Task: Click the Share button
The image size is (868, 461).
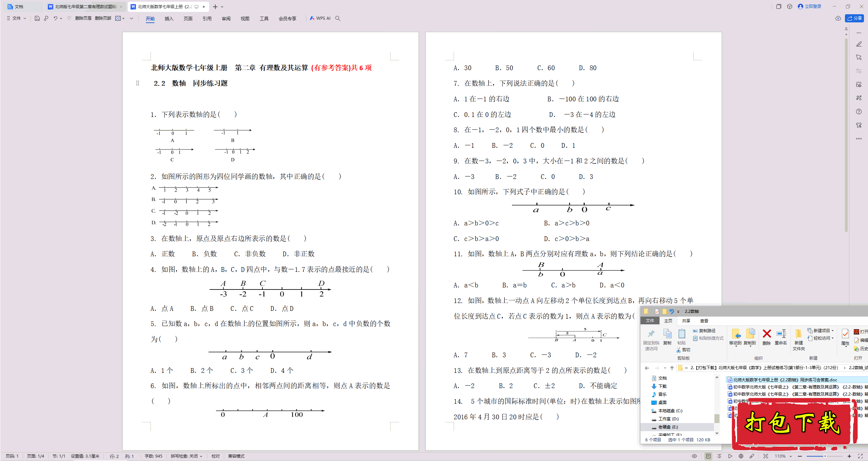Action: tap(854, 18)
